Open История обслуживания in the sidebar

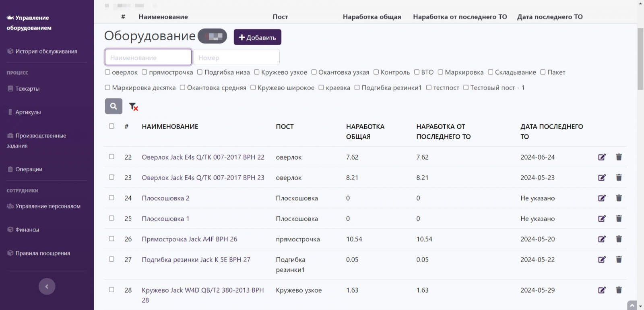pos(46,52)
